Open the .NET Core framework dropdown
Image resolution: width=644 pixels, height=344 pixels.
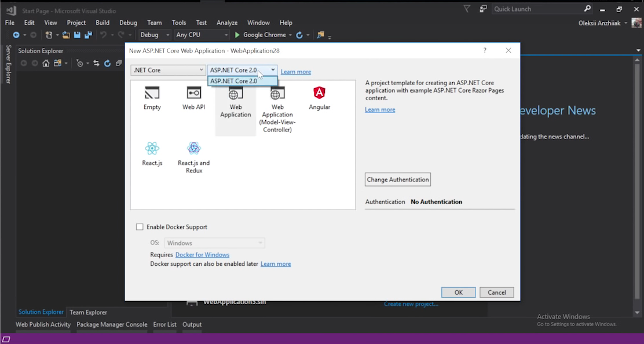pyautogui.click(x=168, y=70)
